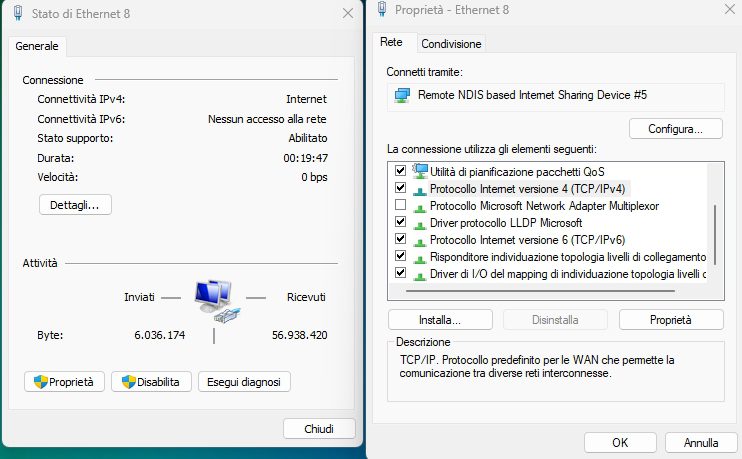
Task: Click Chiudi to close the status window
Action: click(x=319, y=429)
